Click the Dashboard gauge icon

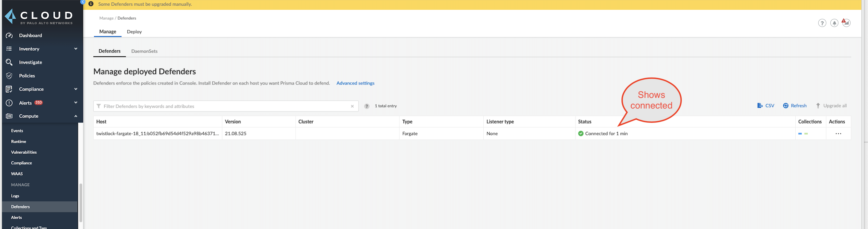[x=9, y=35]
